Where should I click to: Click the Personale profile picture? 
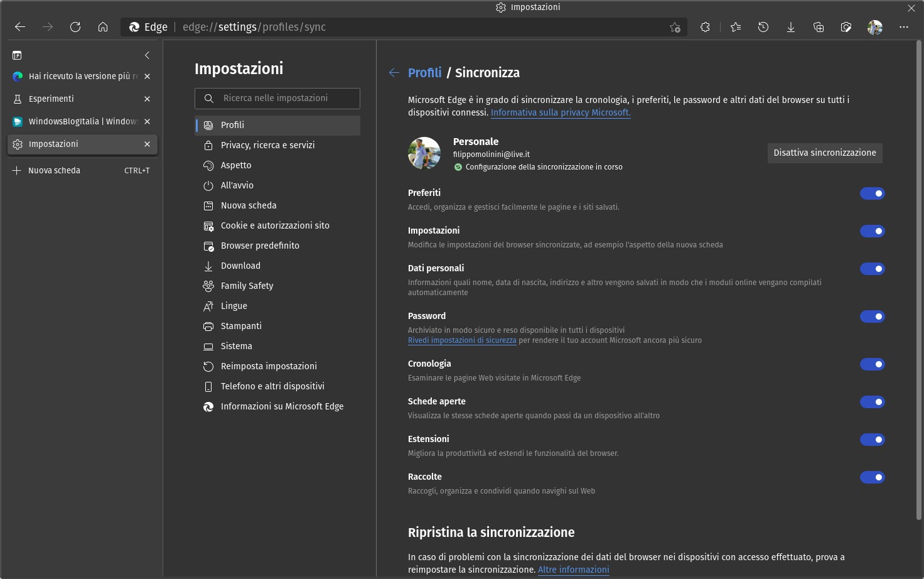(424, 153)
